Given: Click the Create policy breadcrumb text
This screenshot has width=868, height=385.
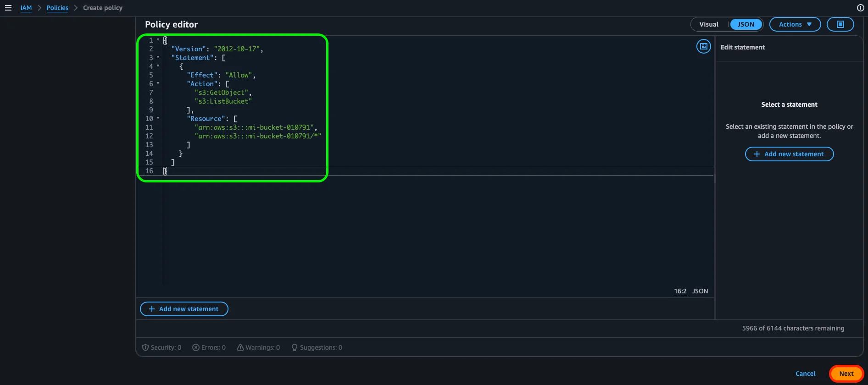Looking at the screenshot, I should [x=103, y=8].
